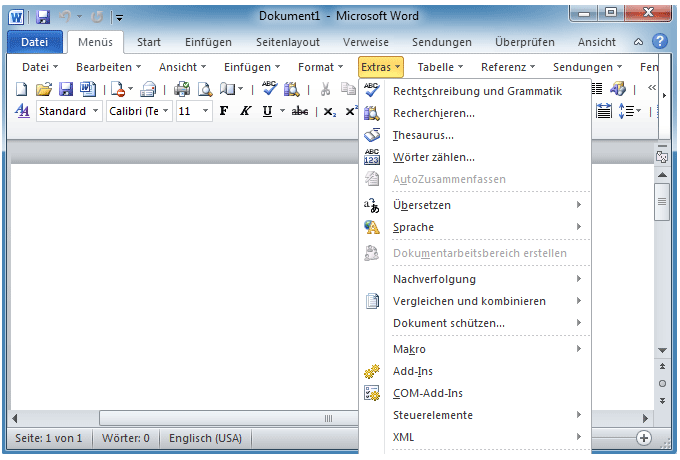Click the zoom in plus button
Viewport: 680px width, 460px height.
pos(644,438)
